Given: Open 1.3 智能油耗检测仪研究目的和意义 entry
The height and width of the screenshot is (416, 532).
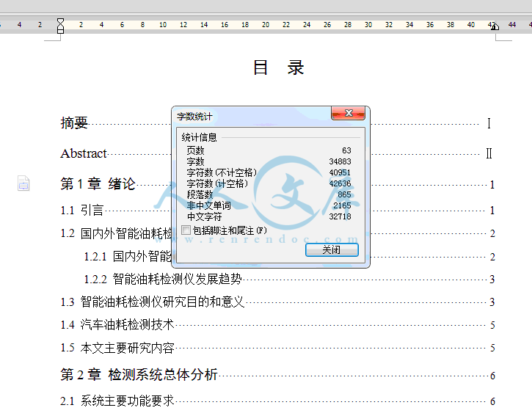Looking at the screenshot, I should 153,302.
